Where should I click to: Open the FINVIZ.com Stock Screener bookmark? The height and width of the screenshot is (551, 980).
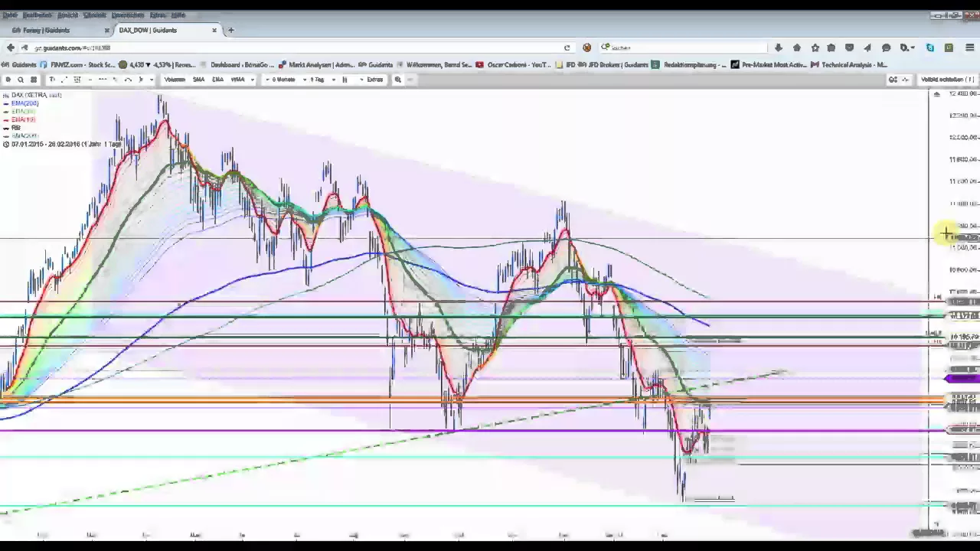pyautogui.click(x=77, y=65)
